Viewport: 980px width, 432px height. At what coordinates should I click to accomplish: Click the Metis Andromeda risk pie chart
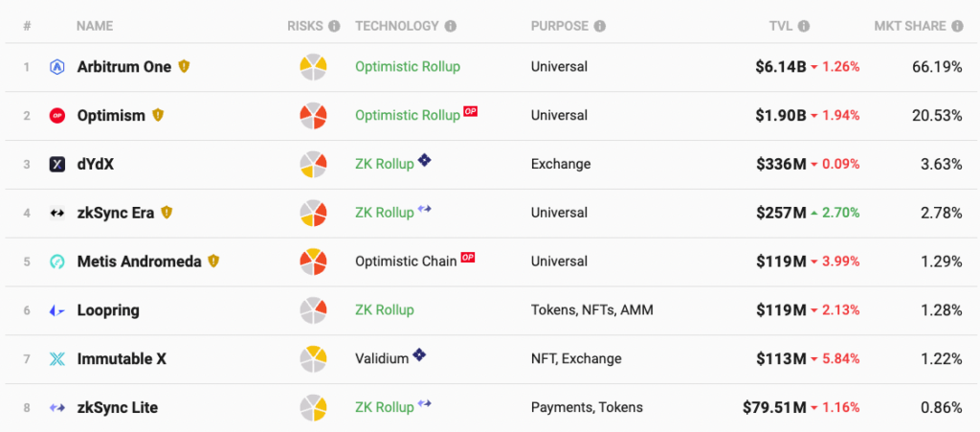313,261
